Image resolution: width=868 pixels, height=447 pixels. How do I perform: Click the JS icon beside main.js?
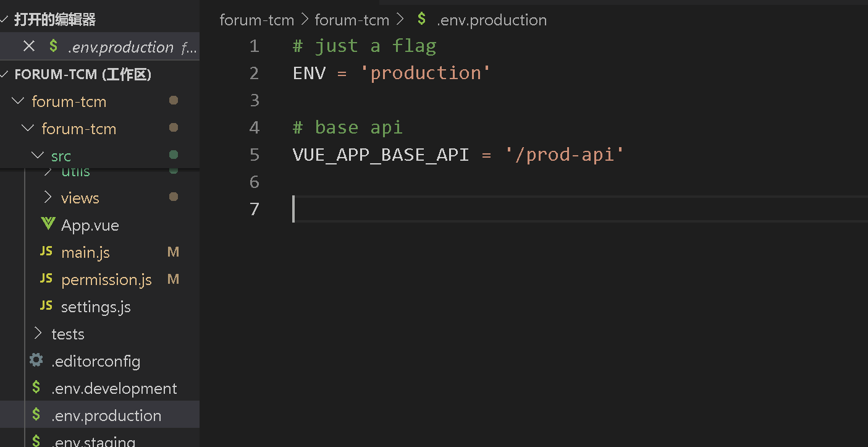pos(46,252)
